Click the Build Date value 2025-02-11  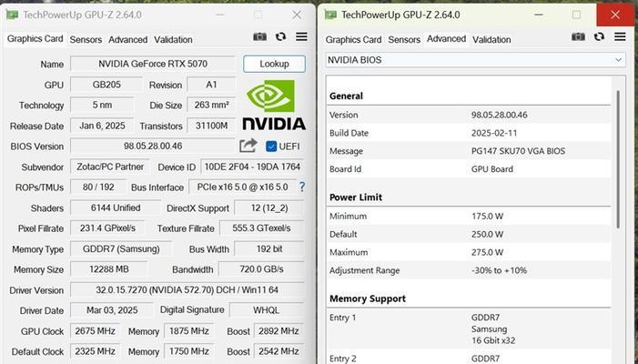coord(493,133)
